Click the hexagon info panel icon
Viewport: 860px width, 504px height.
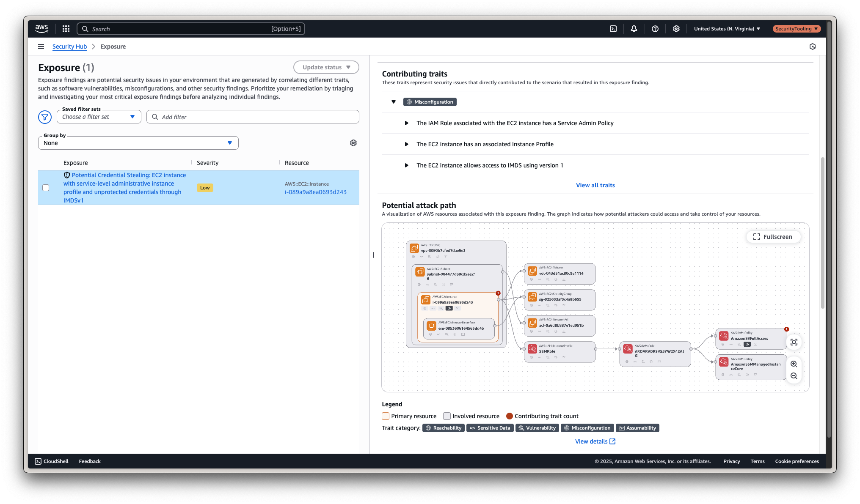[813, 47]
